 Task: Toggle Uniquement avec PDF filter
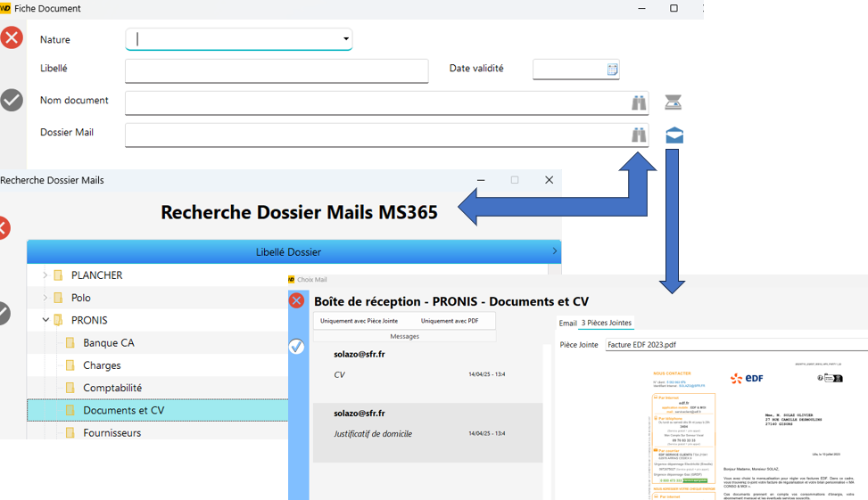[450, 321]
